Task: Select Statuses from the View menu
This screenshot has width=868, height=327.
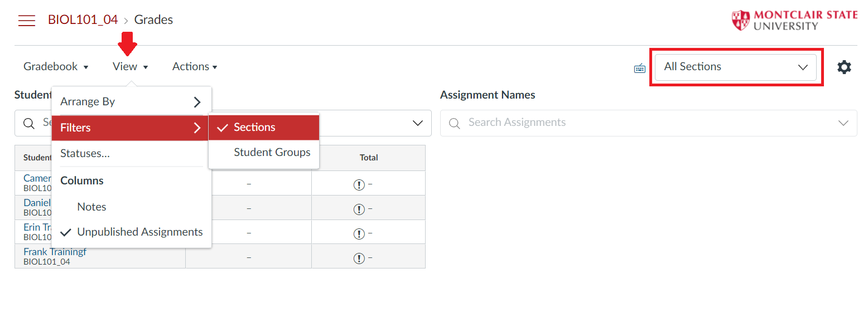Action: coord(85,153)
